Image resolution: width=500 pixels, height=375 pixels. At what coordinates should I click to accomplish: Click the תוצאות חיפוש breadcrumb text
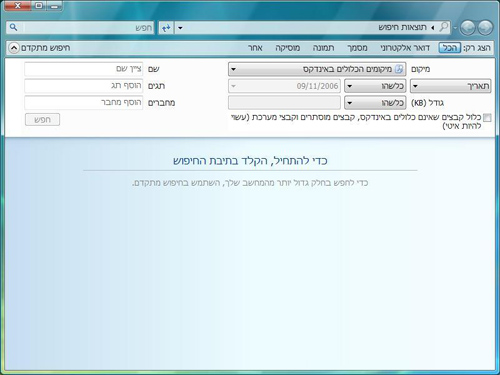pos(403,27)
